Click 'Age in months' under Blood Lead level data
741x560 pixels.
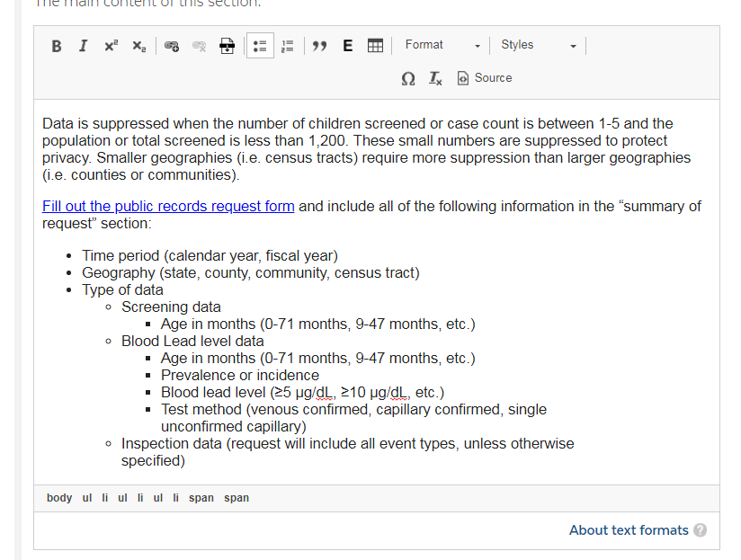point(317,359)
